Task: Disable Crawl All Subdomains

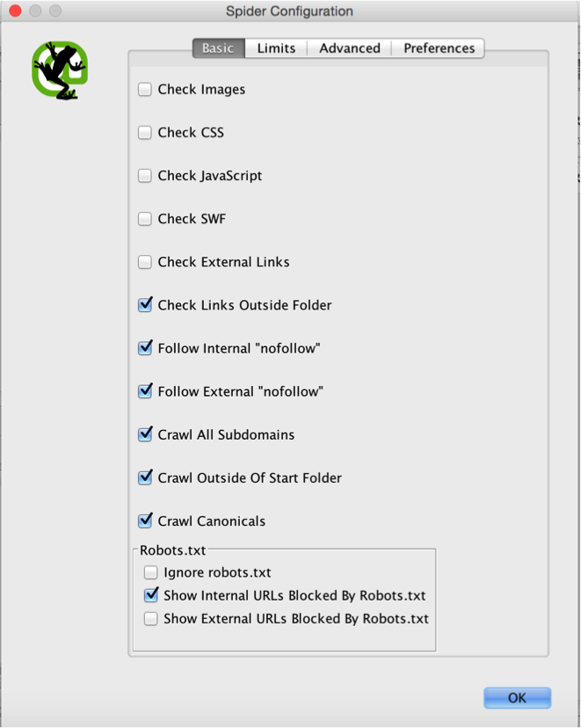Action: [145, 434]
